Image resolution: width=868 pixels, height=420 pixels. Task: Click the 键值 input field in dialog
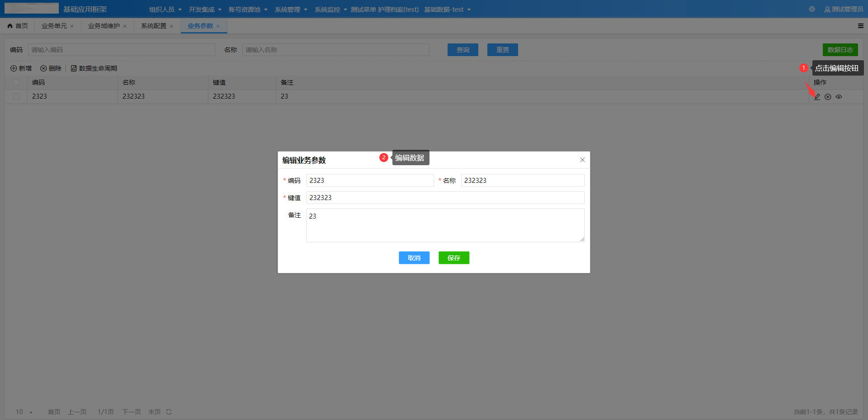pos(445,198)
